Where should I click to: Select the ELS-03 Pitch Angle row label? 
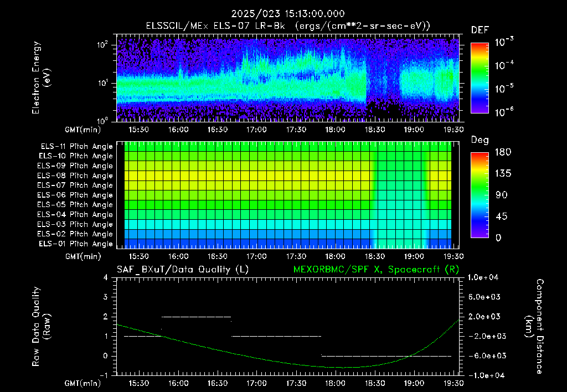tap(75, 224)
